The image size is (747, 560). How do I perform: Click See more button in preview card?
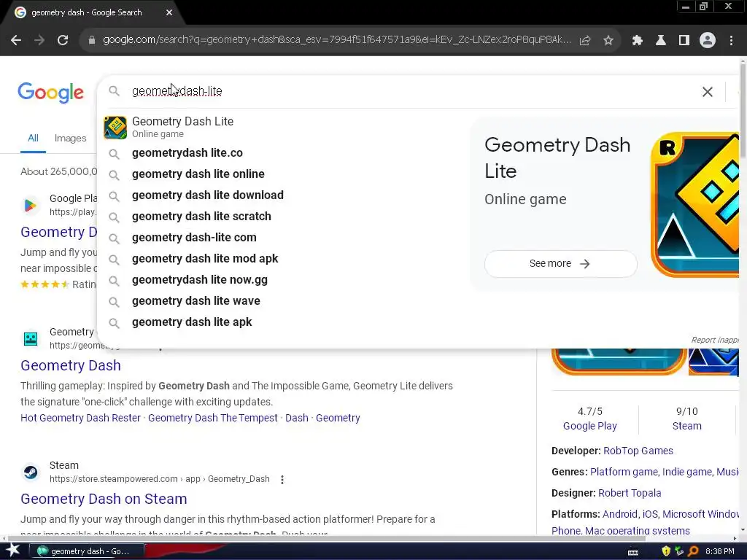(x=560, y=263)
